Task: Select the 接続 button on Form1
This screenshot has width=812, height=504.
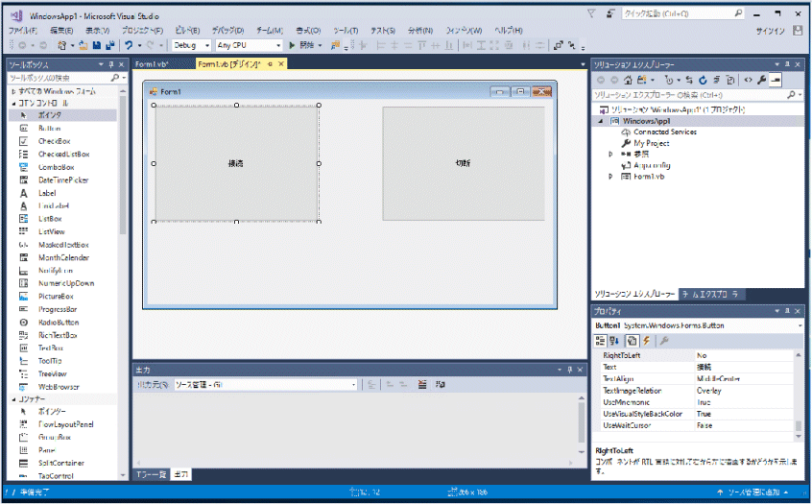Action: (236, 164)
